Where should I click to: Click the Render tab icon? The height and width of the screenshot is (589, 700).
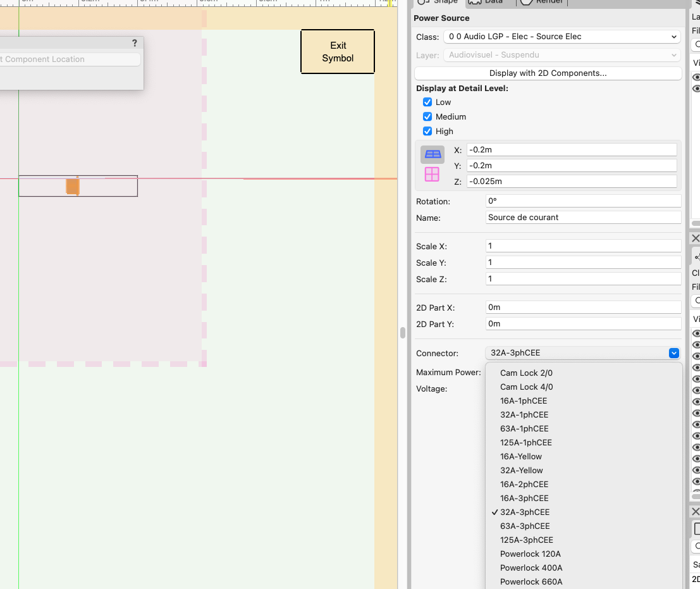coord(526,2)
